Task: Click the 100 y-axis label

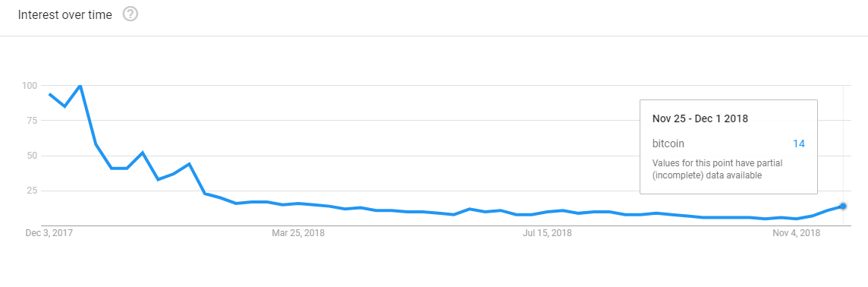Action: coord(30,85)
